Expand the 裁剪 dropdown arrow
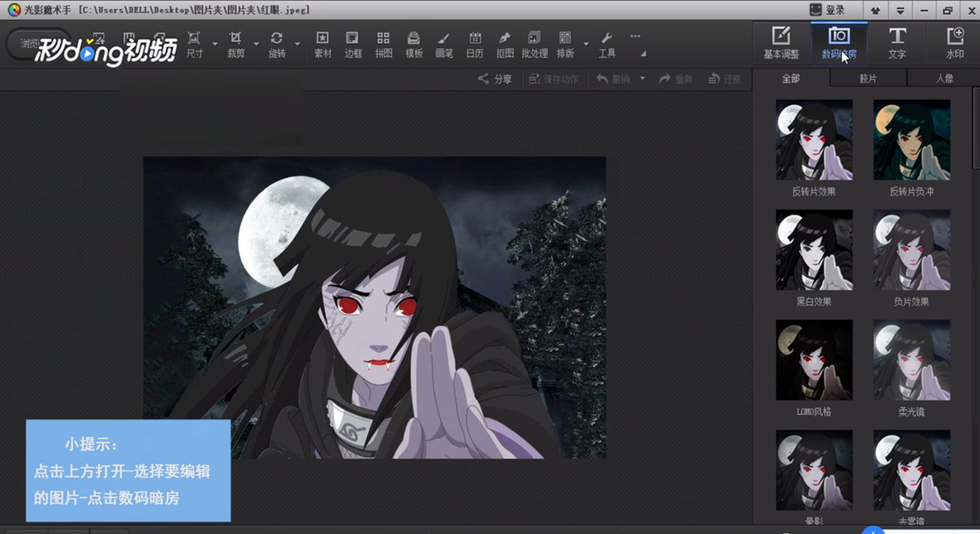980x534 pixels. tap(256, 44)
